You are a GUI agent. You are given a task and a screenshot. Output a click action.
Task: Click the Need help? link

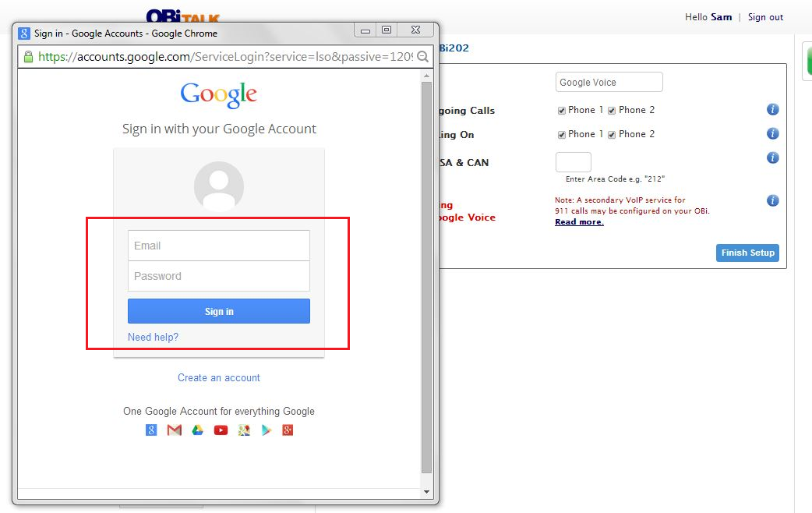pos(153,337)
